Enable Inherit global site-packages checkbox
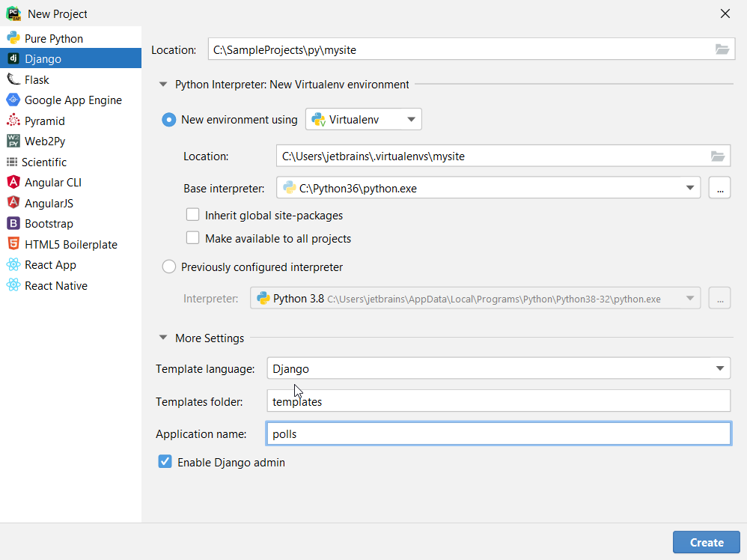 pos(192,215)
